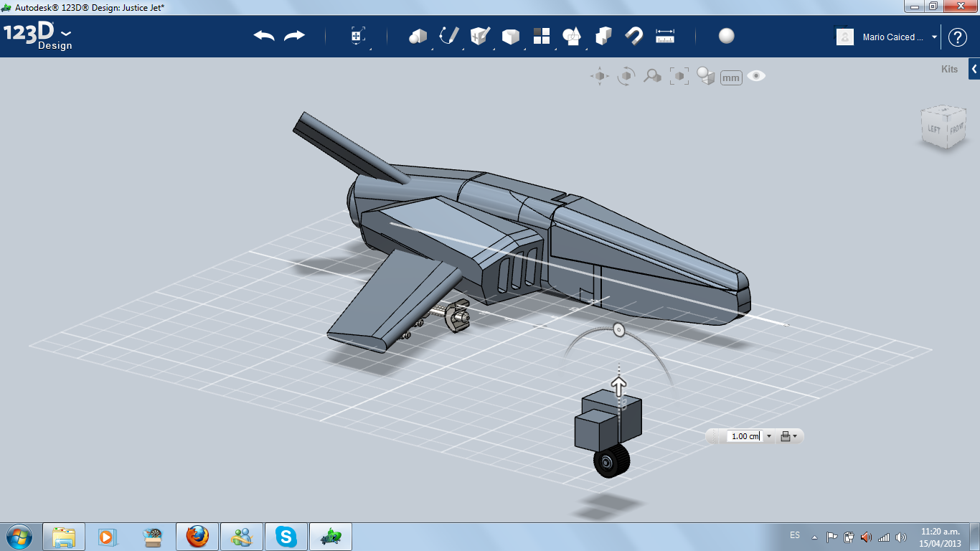Screen dimensions: 980x551
Task: Open the distance value dropdown arrow
Action: coord(769,435)
